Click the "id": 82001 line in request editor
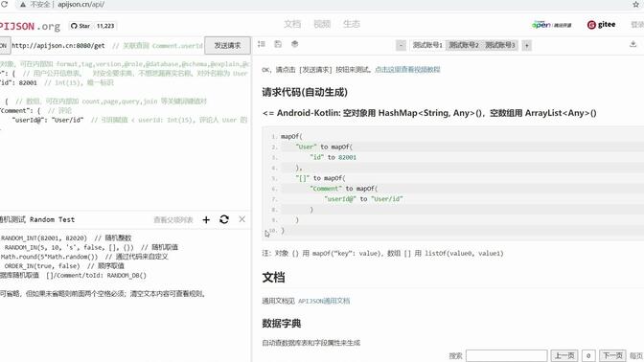The height and width of the screenshot is (362, 644). click(x=18, y=82)
